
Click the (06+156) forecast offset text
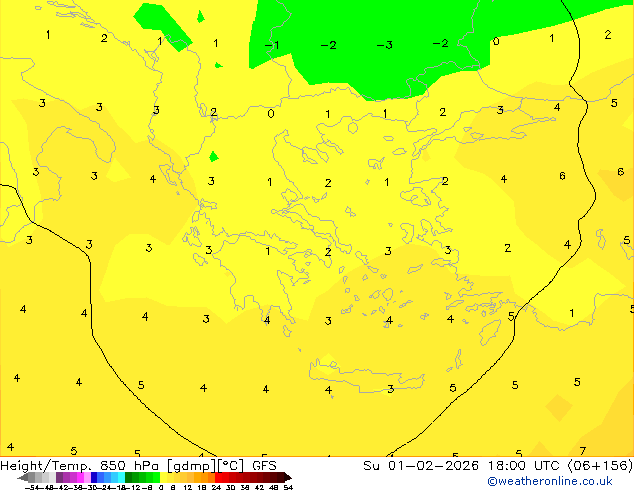600,466
